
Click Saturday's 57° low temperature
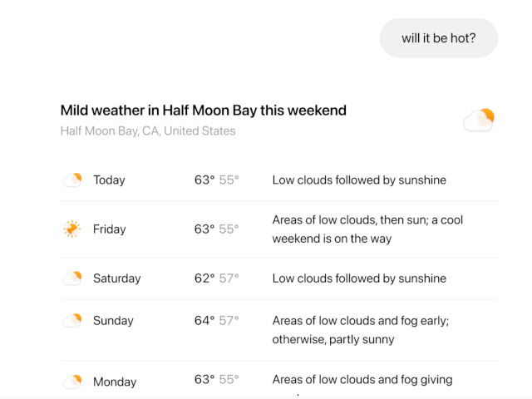pyautogui.click(x=229, y=278)
